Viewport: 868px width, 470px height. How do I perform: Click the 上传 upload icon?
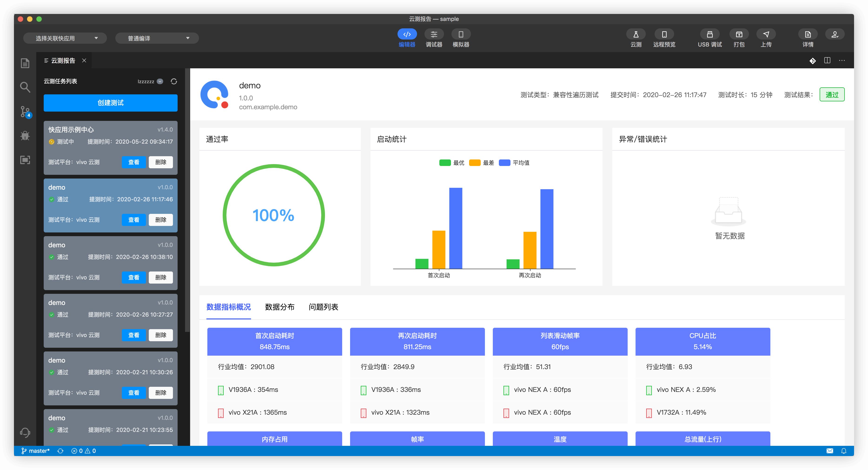tap(765, 34)
